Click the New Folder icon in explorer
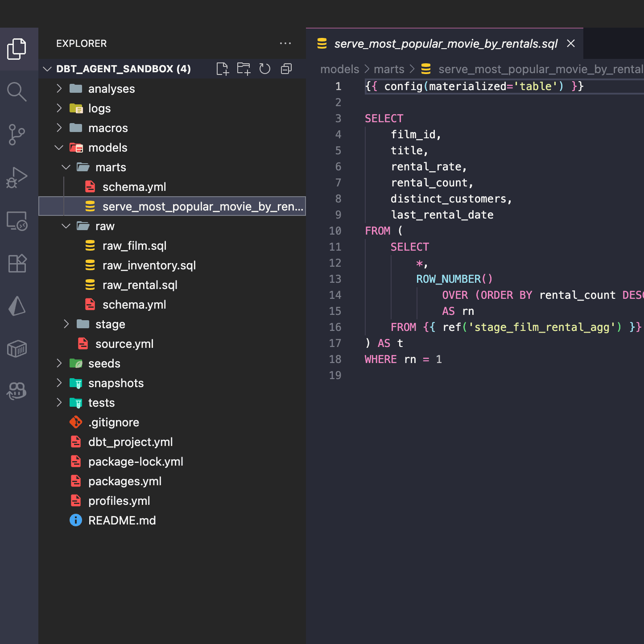The height and width of the screenshot is (644, 644). tap(244, 69)
